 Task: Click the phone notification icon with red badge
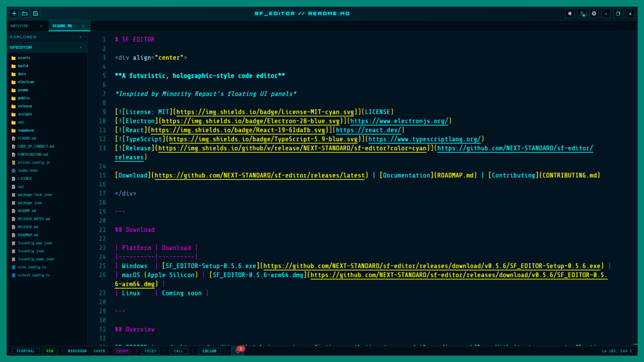tap(238, 351)
